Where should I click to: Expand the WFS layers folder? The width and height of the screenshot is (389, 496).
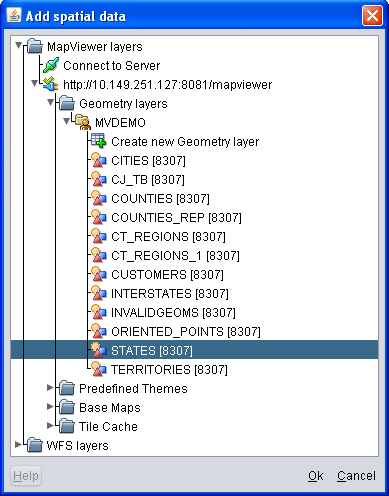coord(18,445)
